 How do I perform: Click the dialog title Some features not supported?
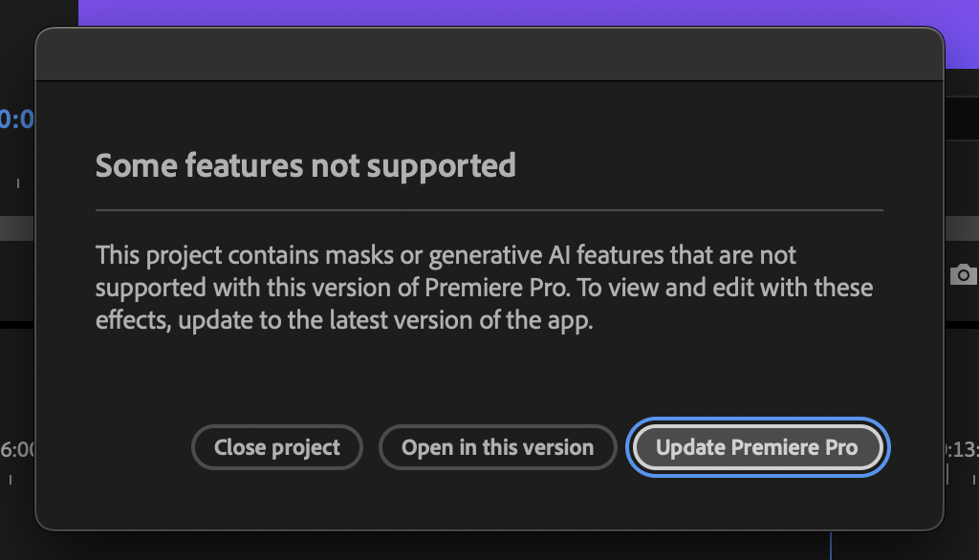[304, 164]
